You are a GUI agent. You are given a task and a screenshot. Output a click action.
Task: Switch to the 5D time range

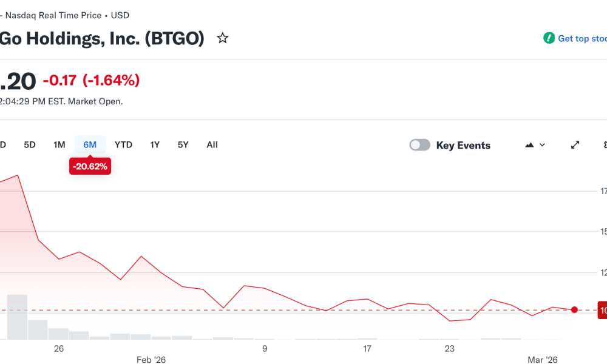30,144
